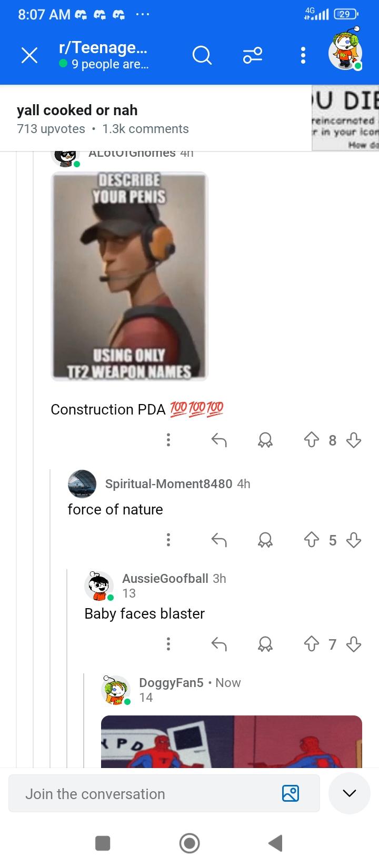
Task: Open options for the 'Baby faces blaster' comment
Action: [x=168, y=644]
